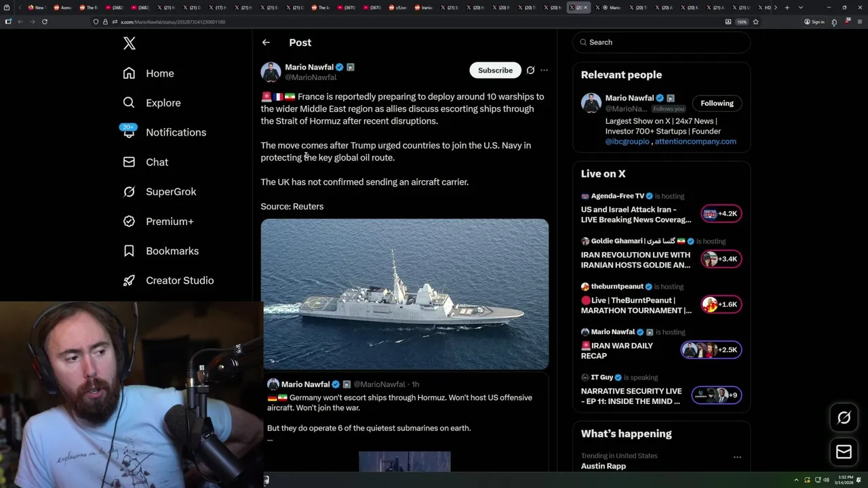
Task: Click the verified badge beside Mario Nawfal post name
Action: [340, 67]
